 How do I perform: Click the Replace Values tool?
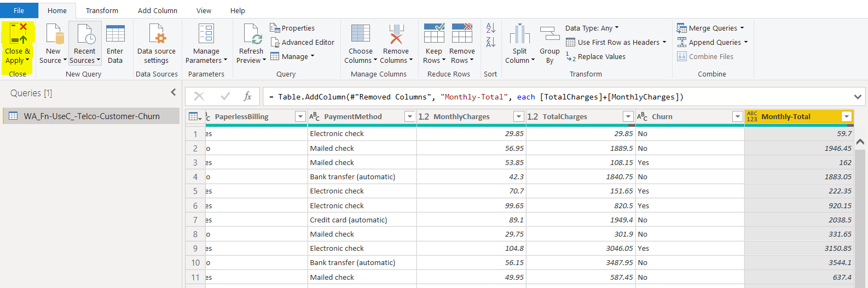pyautogui.click(x=595, y=57)
